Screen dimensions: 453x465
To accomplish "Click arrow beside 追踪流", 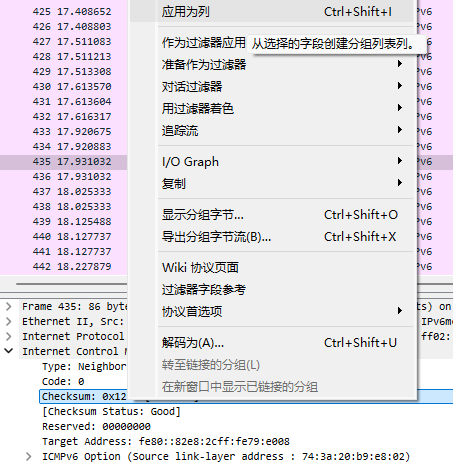I will (400, 129).
